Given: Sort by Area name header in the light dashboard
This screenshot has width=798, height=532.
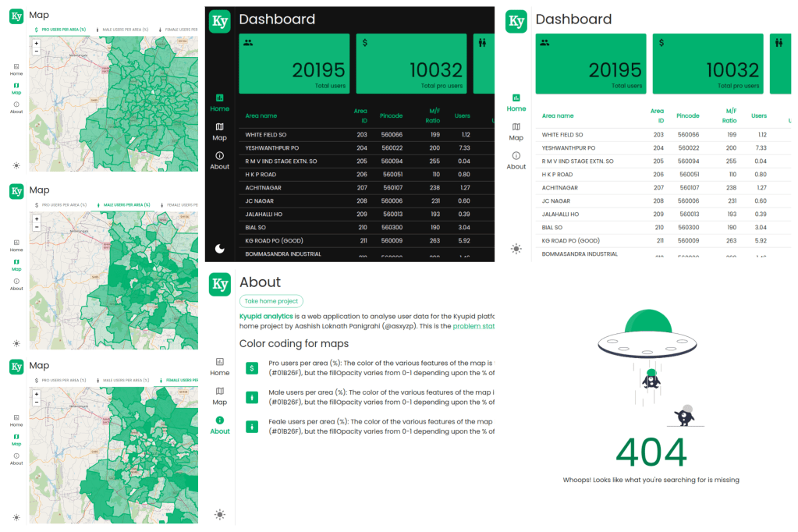Looking at the screenshot, I should (x=558, y=115).
